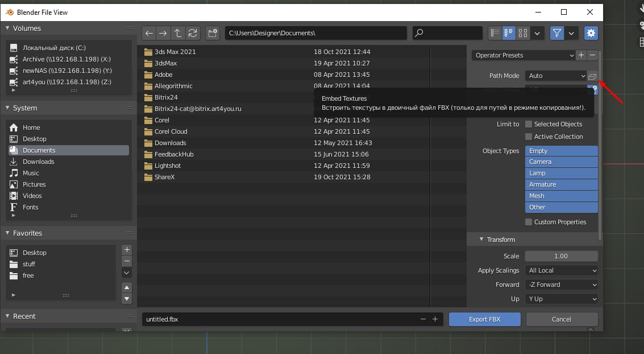Screen dimensions: 644x354
Task: Click the file path field
Action: [316, 34]
